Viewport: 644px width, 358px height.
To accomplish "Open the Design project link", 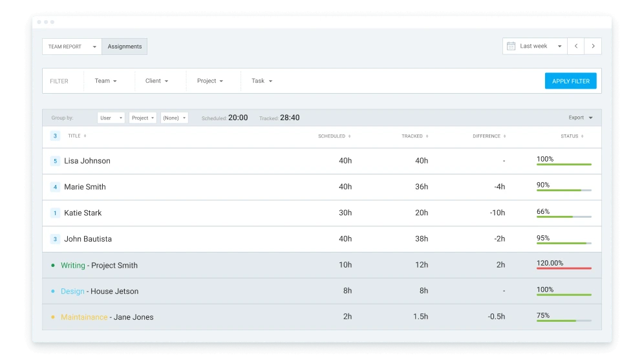I will point(72,291).
